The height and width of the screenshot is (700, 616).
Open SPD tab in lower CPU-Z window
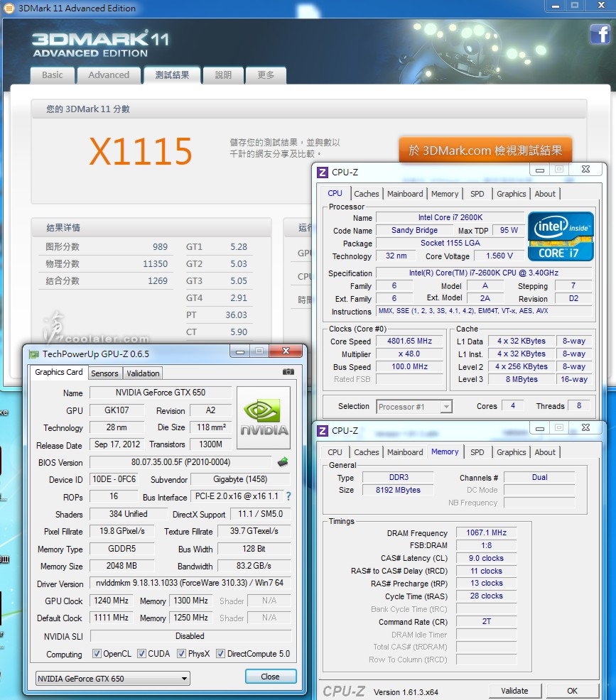tap(477, 452)
